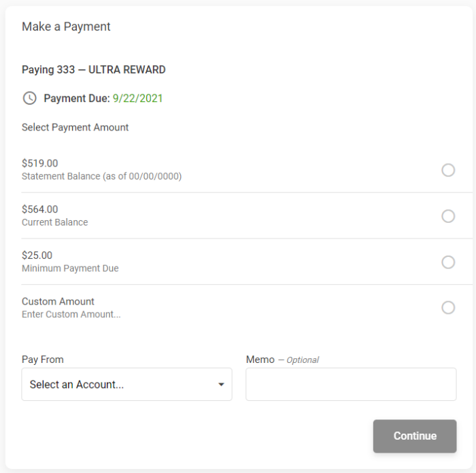Screen dimensions: 476x473
Task: Pick the Minimum Payment Due radio option
Action: click(448, 262)
